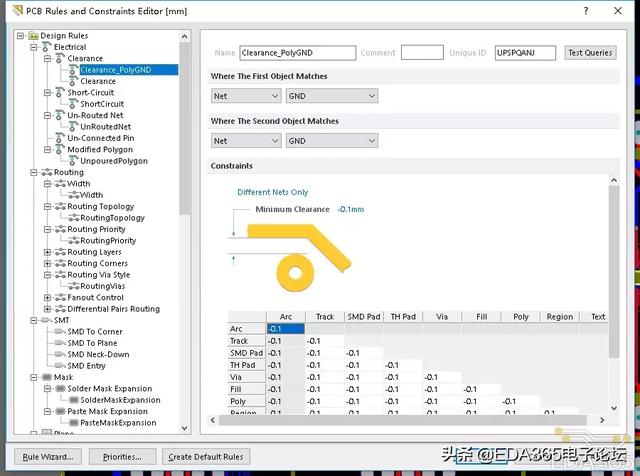Click right arrow of horizontal scrollbar
The width and height of the screenshot is (640, 476).
click(602, 420)
